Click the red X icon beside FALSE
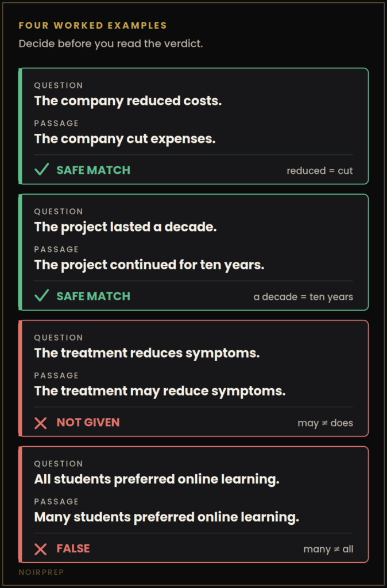 pyautogui.click(x=41, y=550)
